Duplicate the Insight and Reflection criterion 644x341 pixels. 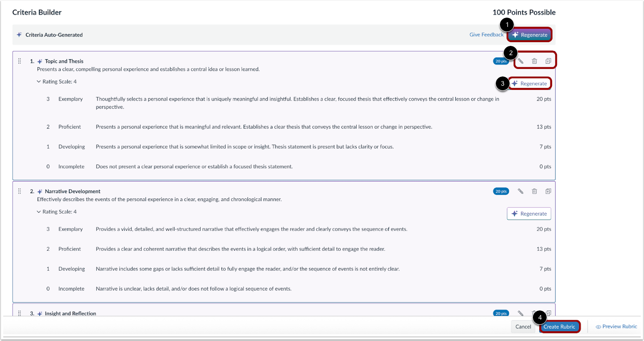coord(549,313)
